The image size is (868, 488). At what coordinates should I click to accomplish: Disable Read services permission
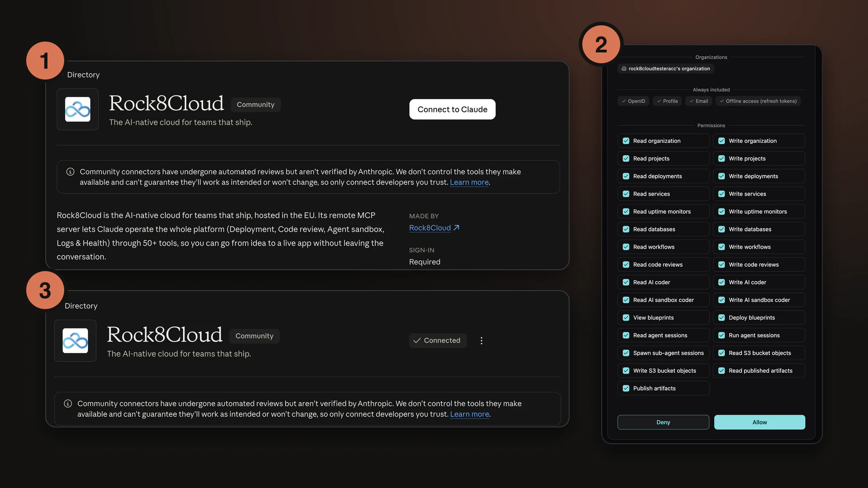626,194
